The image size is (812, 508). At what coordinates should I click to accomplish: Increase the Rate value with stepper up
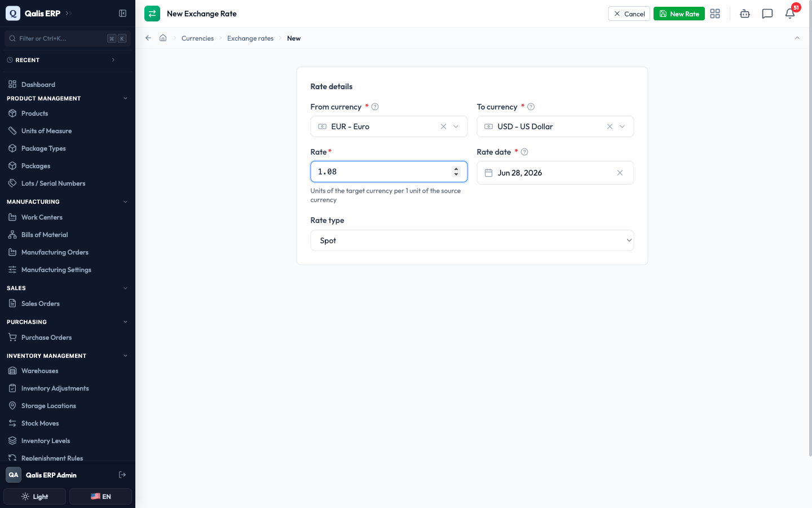(456, 168)
